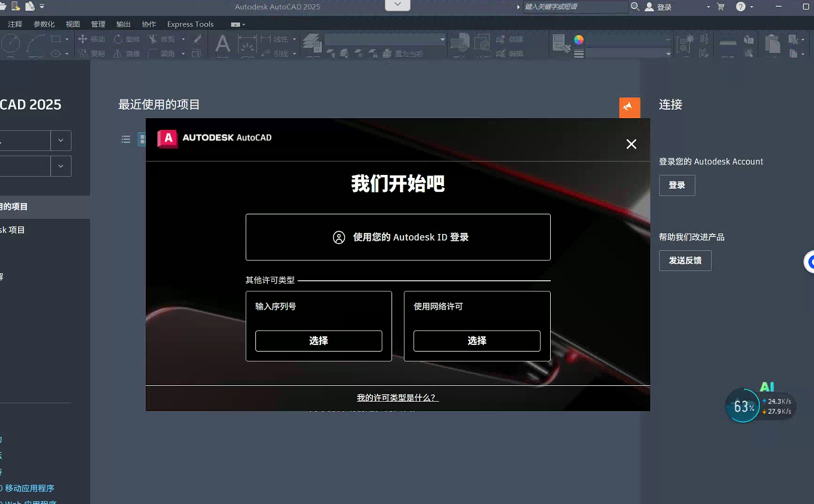Click the search magnifier icon
This screenshot has width=814, height=504.
point(635,7)
